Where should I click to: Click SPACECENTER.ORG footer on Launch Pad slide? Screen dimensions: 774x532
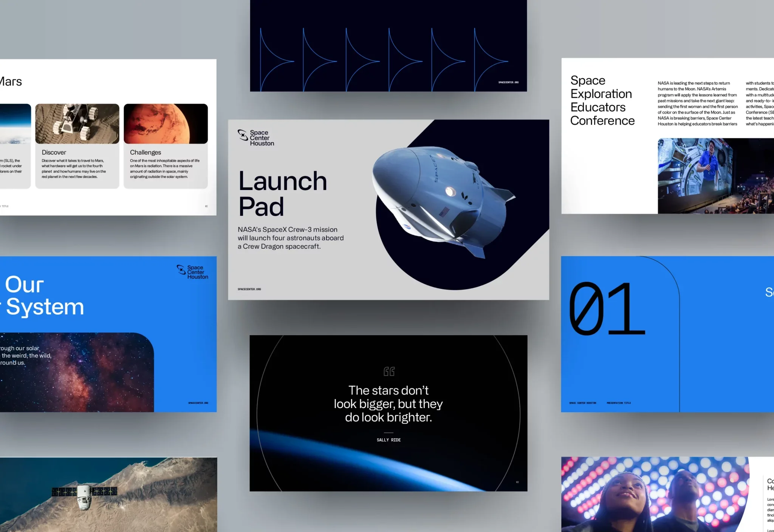point(249,289)
